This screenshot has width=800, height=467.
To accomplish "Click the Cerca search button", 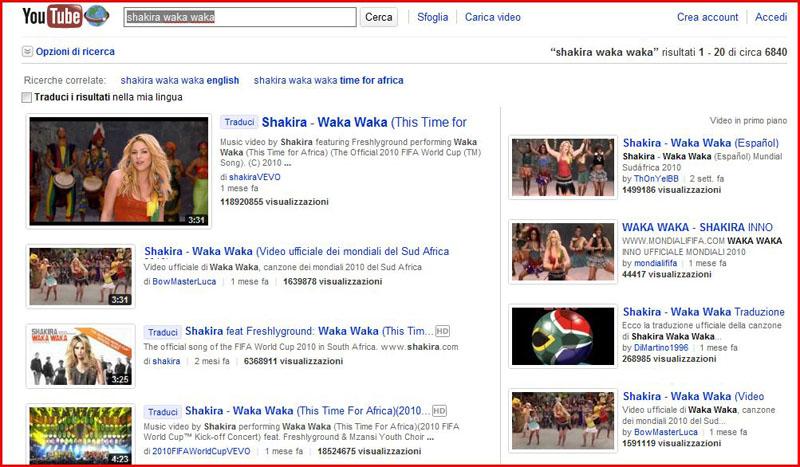I will pyautogui.click(x=379, y=17).
